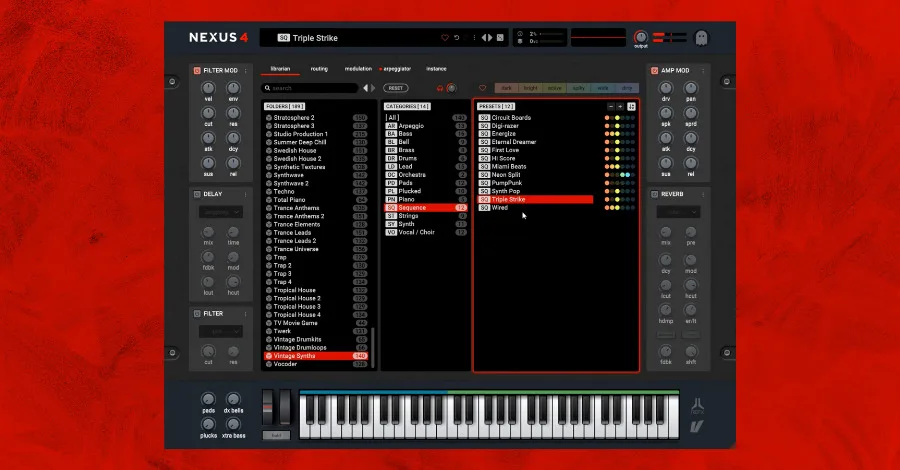
Task: Go to previous preset with header left arrow
Action: 484,38
